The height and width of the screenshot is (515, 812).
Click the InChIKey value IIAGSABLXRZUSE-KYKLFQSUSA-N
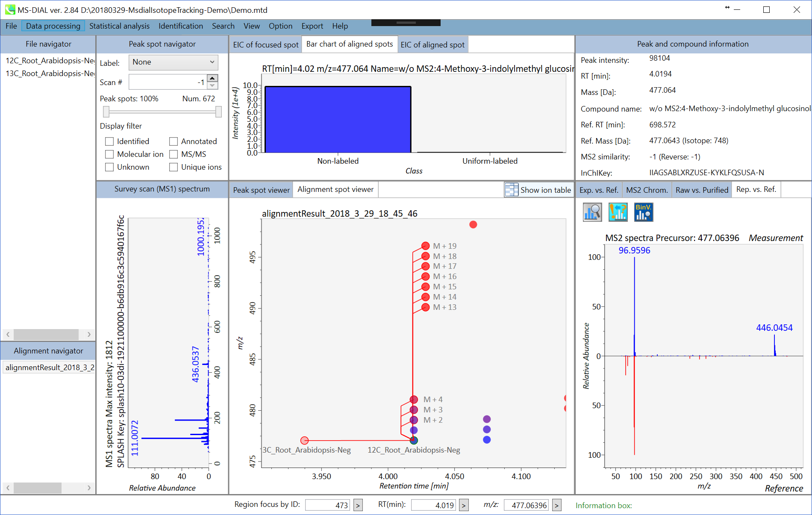[706, 173]
